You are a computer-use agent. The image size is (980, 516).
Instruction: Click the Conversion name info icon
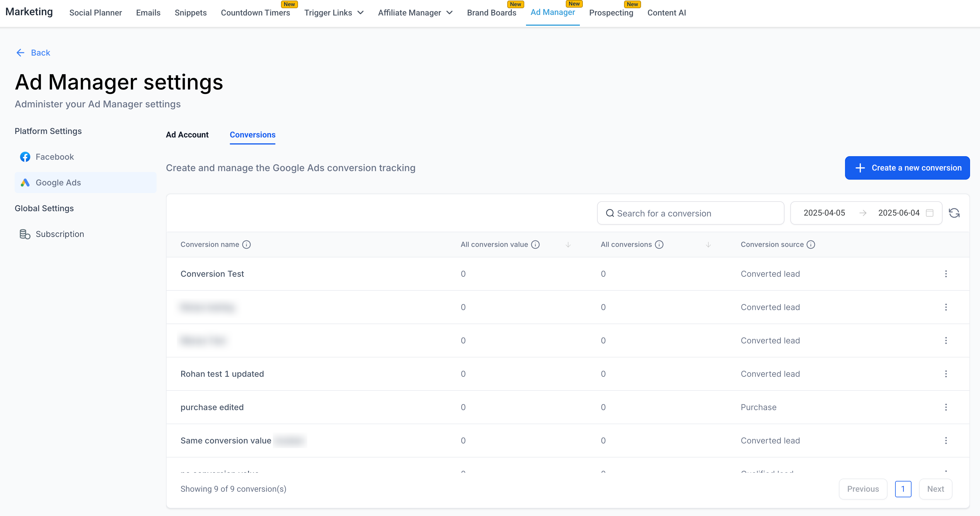pos(246,245)
